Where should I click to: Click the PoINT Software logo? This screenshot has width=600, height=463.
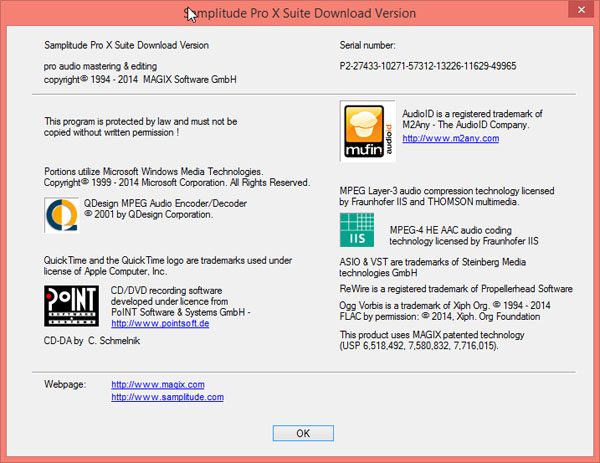tap(70, 304)
